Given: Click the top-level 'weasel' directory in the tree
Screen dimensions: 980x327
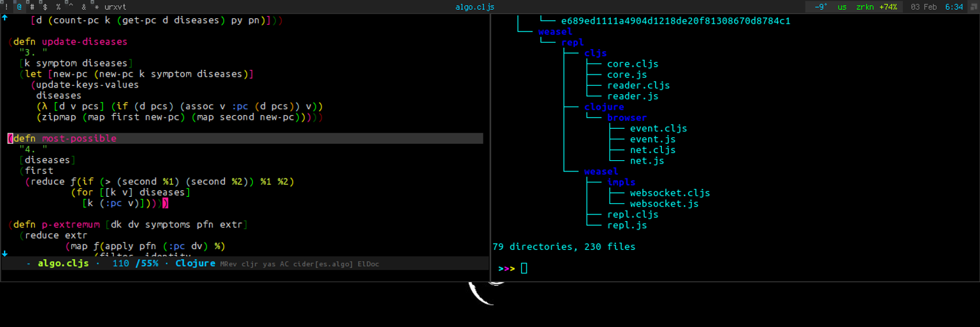Looking at the screenshot, I should coord(555,31).
